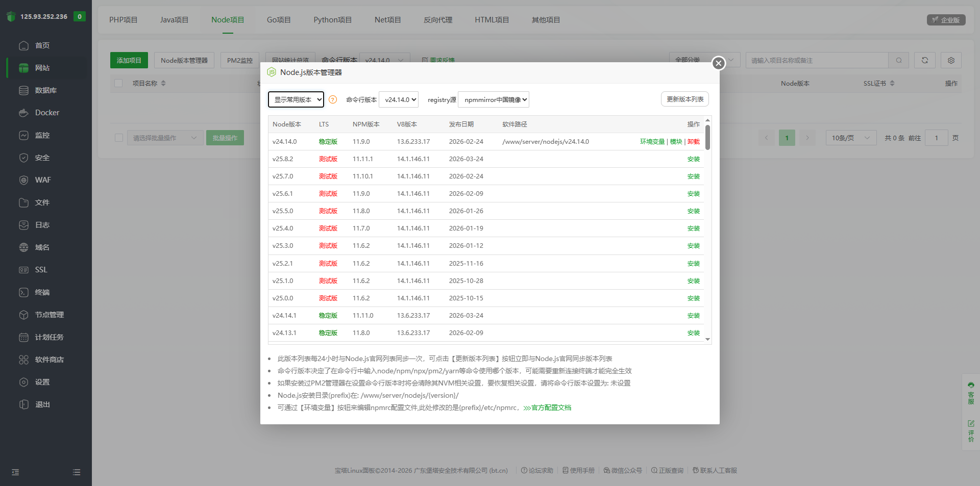The width and height of the screenshot is (980, 486).
Task: Check the batch operation checkbox
Action: coord(118,138)
